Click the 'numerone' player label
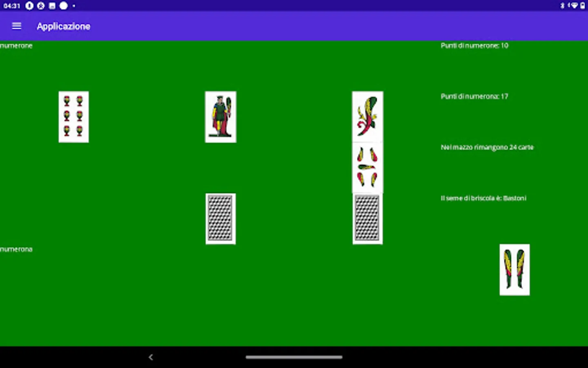Image resolution: width=588 pixels, height=368 pixels. (16, 46)
